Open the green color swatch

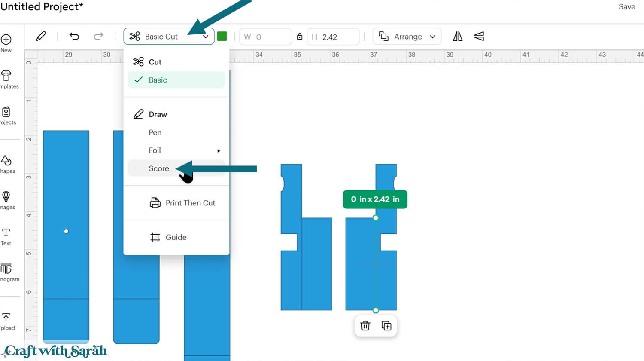(x=222, y=37)
